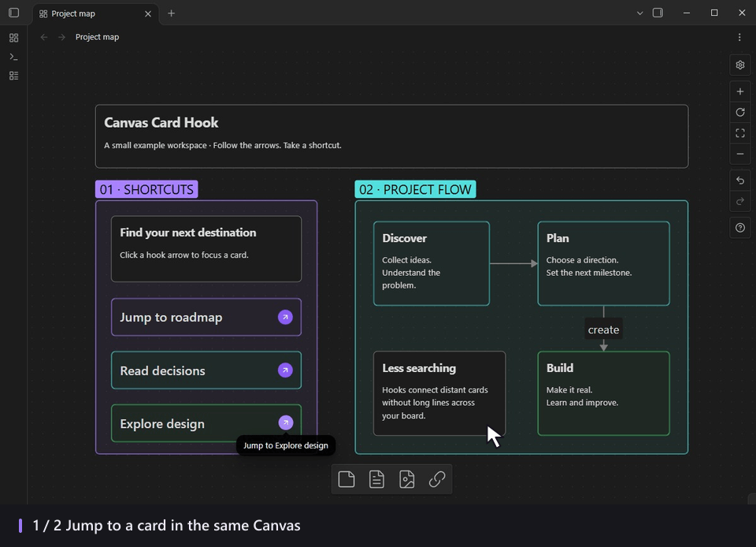Select the Discover card
Viewport: 756px width, 547px height.
432,263
